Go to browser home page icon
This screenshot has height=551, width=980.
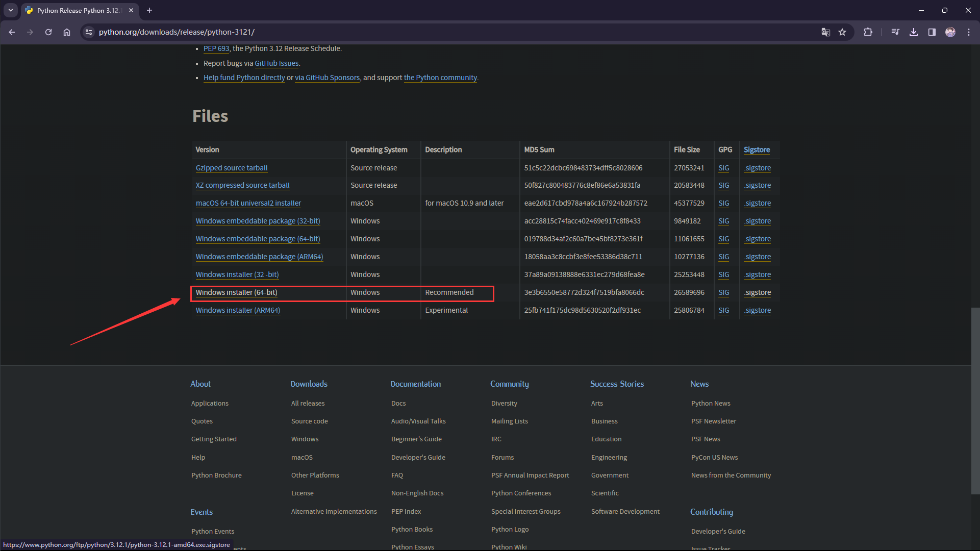(x=67, y=32)
